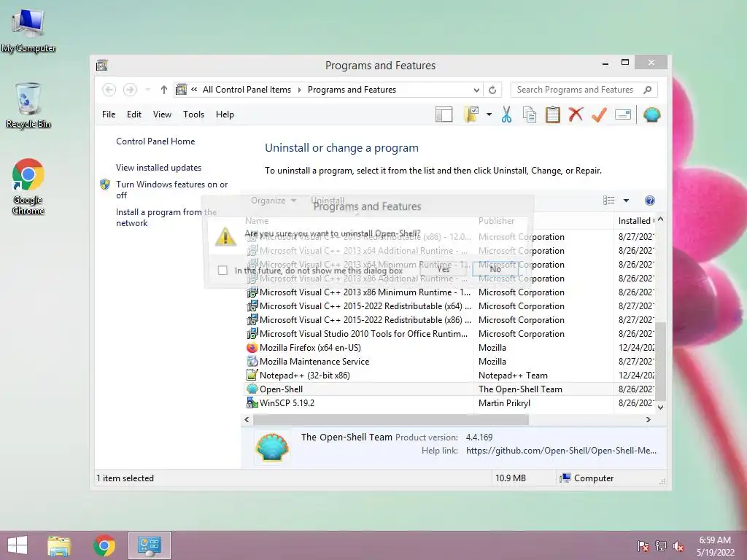
Task: Click the Forward navigation arrow
Action: click(130, 90)
